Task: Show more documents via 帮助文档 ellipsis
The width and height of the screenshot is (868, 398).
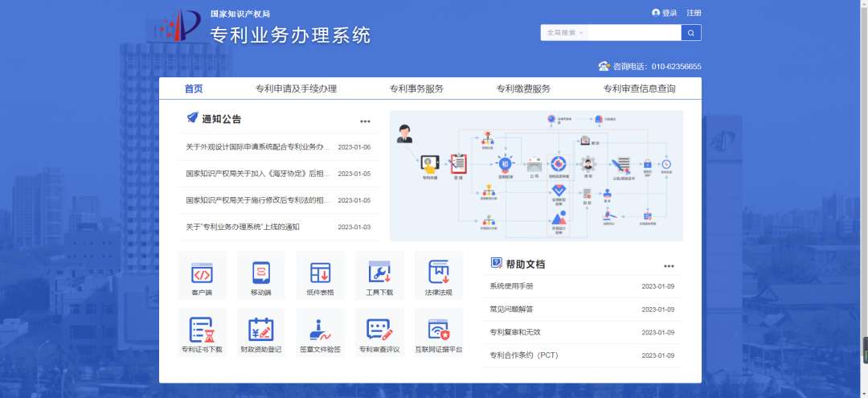Action: click(x=669, y=266)
